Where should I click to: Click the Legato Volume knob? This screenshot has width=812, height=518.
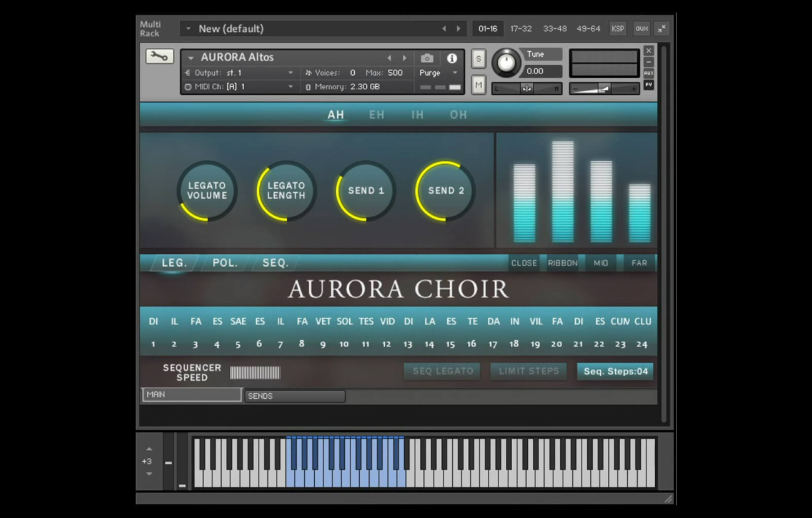pos(207,191)
